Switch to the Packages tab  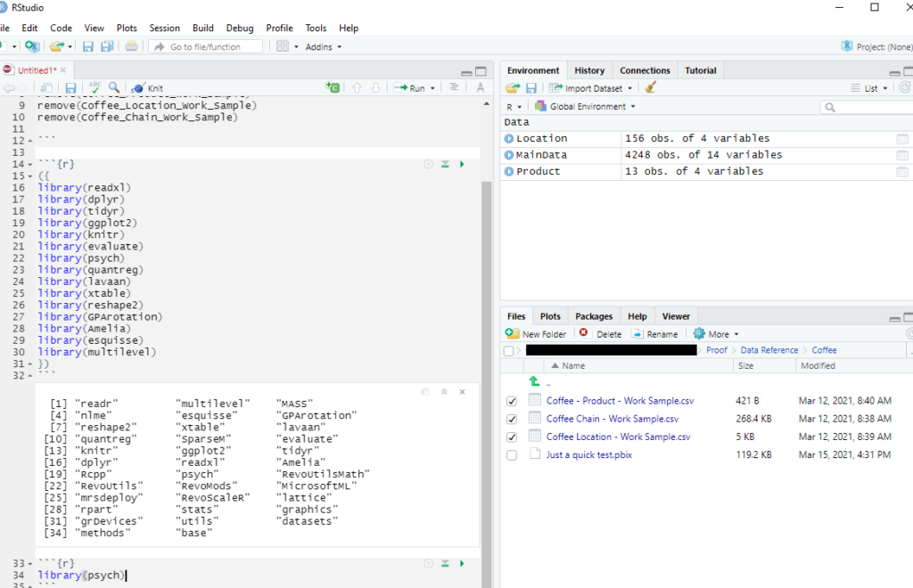[x=594, y=316]
